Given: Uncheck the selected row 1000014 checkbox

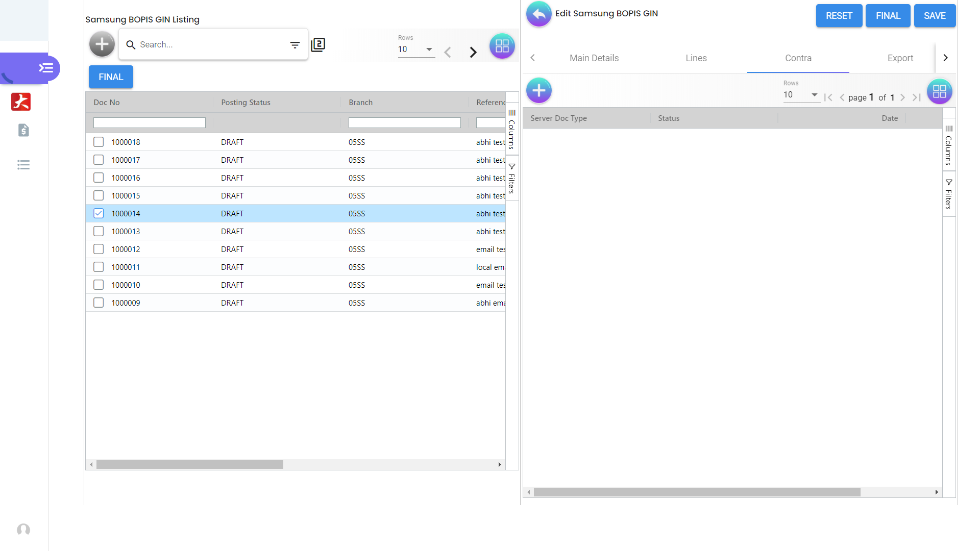Looking at the screenshot, I should coord(99,213).
